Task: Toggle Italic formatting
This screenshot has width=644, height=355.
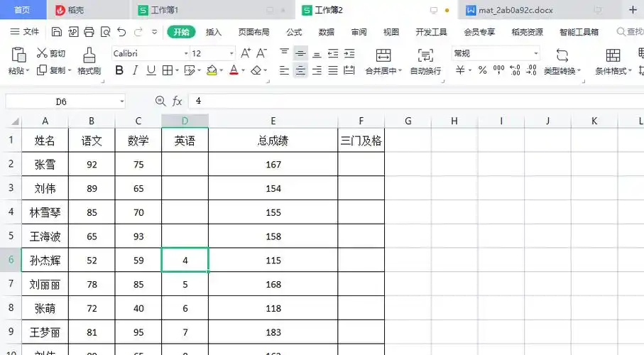Action: pyautogui.click(x=135, y=70)
